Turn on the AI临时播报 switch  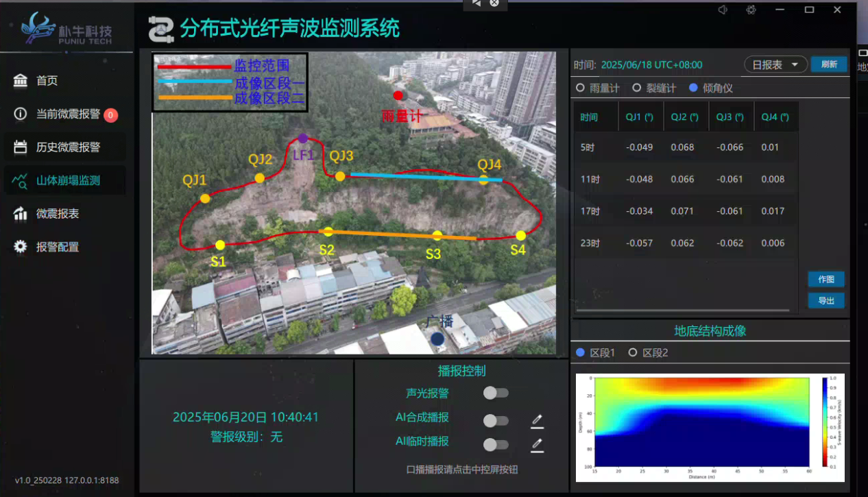click(496, 444)
